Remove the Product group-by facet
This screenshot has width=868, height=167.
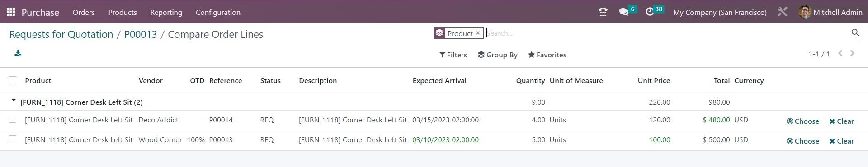[x=478, y=33]
